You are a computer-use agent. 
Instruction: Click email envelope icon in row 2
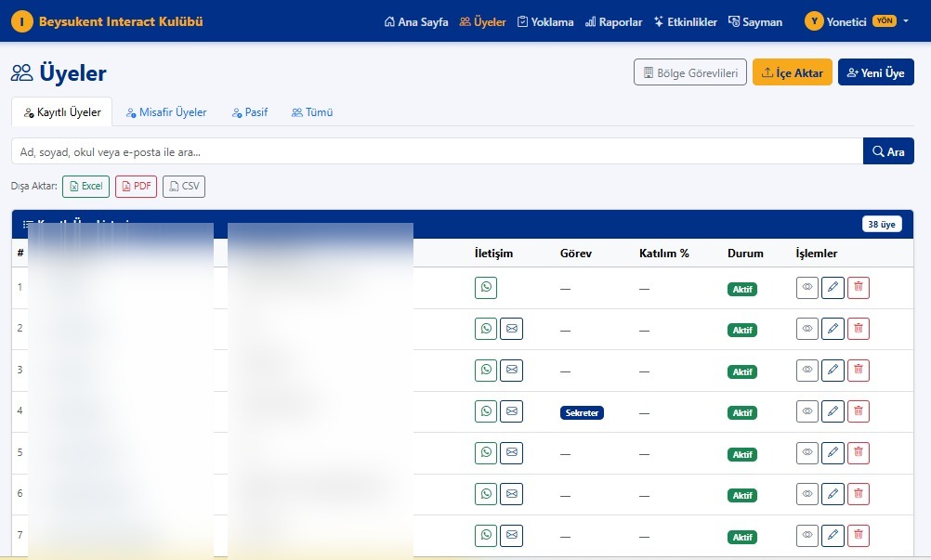511,329
